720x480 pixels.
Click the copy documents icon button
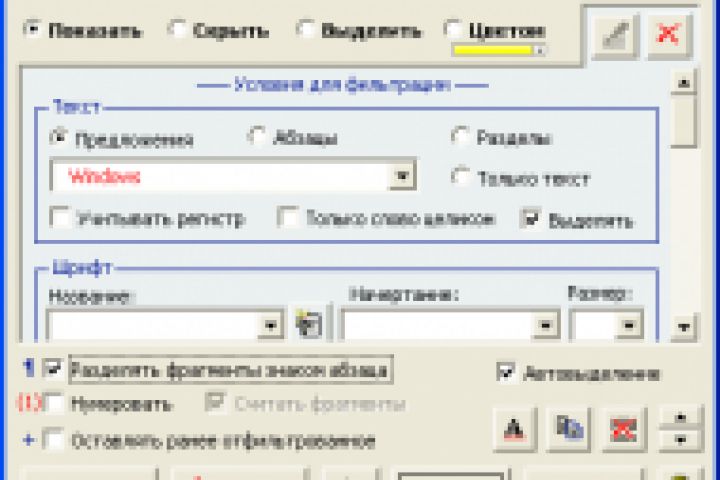[569, 429]
